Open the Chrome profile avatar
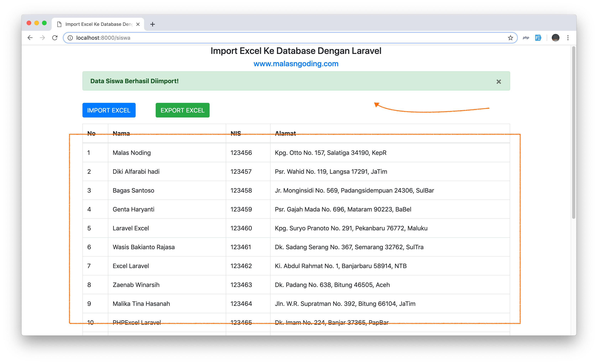This screenshot has width=598, height=364. point(556,38)
